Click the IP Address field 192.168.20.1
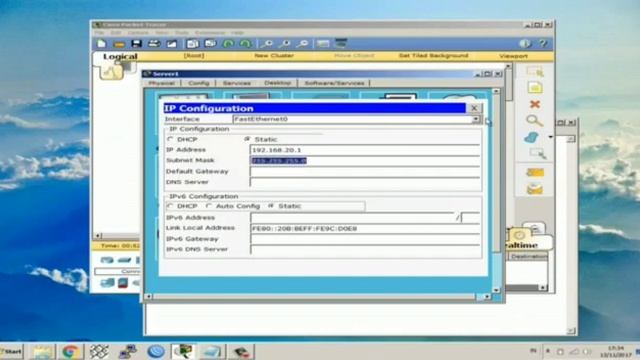Image resolution: width=640 pixels, height=360 pixels. (365, 150)
